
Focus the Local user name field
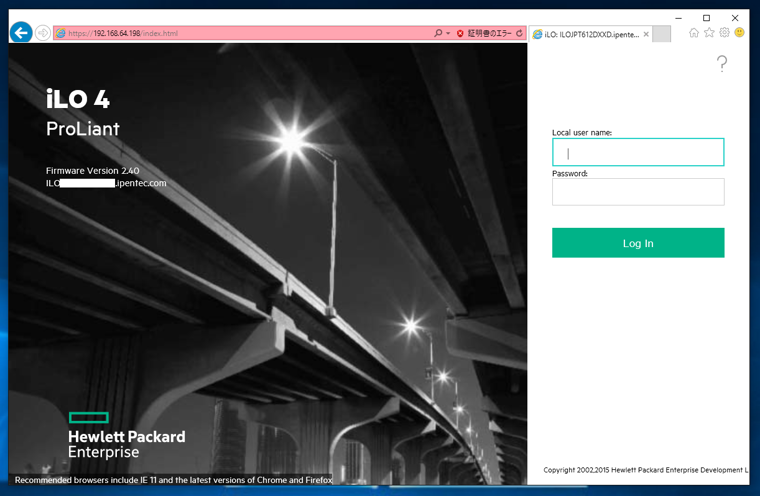pyautogui.click(x=638, y=152)
